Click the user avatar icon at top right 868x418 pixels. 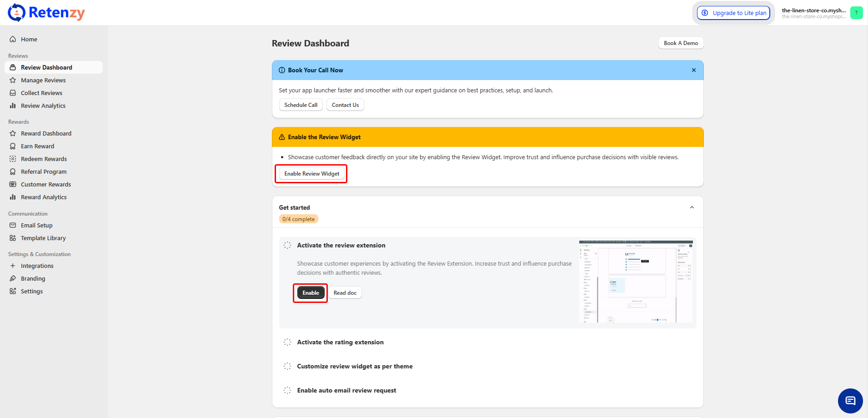pyautogui.click(x=856, y=13)
